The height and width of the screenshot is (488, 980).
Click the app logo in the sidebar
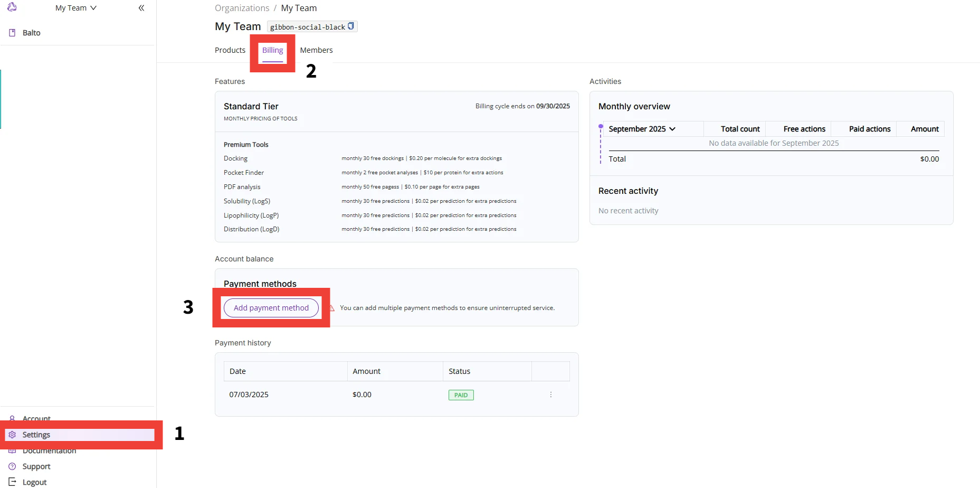(x=12, y=7)
